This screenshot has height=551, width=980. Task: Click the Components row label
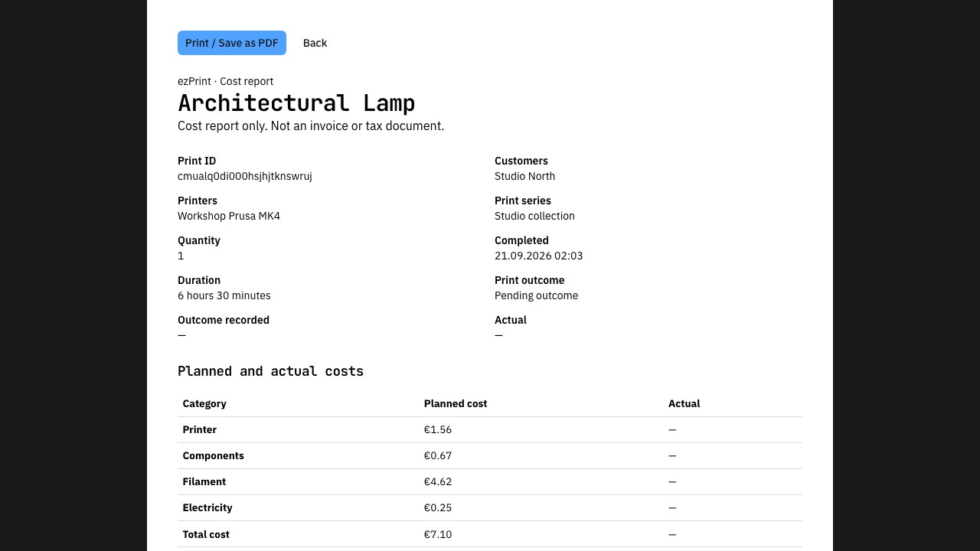[213, 455]
